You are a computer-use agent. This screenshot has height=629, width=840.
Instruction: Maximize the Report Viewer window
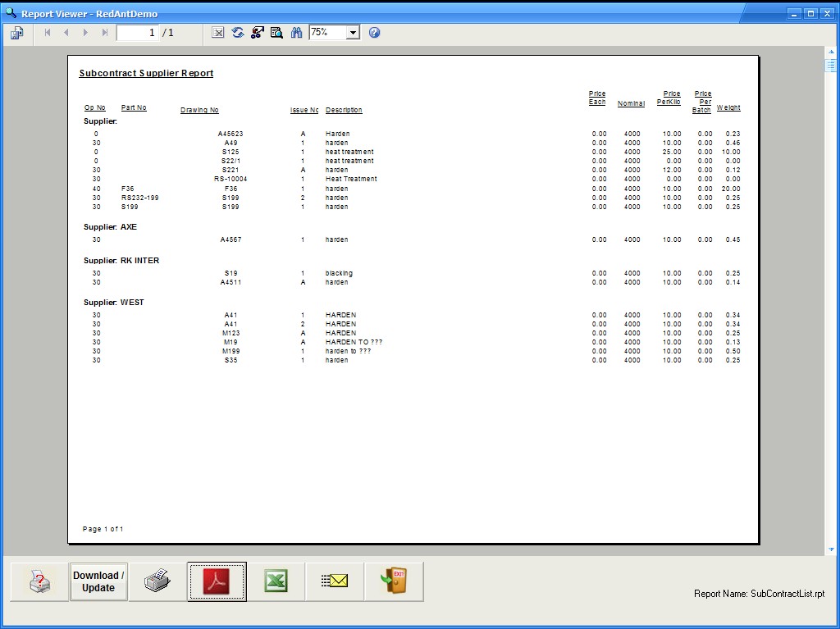(810, 14)
